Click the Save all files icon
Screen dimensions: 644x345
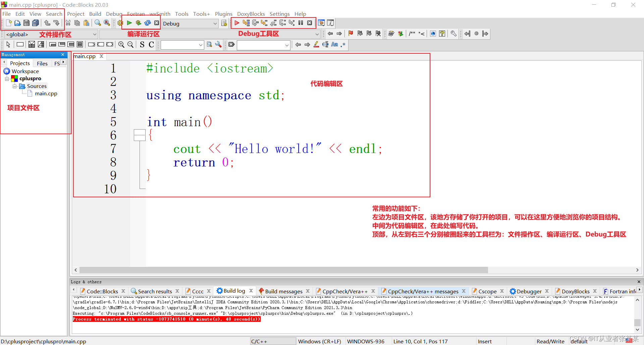coord(36,23)
